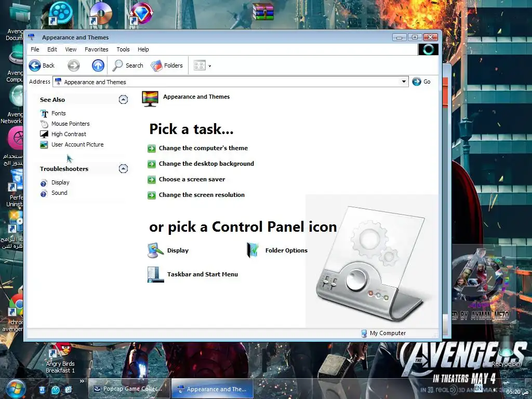Collapse the See Also section
Screen dimensions: 532x399
click(123, 99)
